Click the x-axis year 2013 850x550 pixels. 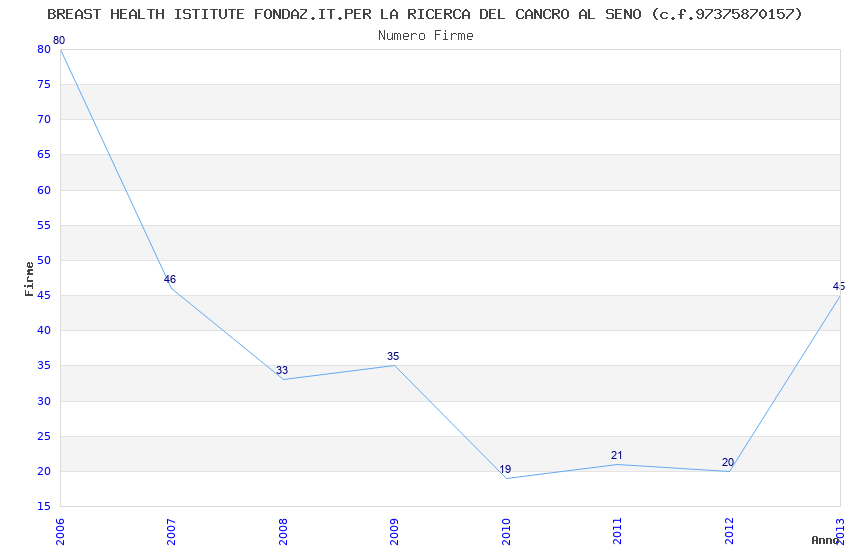pyautogui.click(x=840, y=531)
